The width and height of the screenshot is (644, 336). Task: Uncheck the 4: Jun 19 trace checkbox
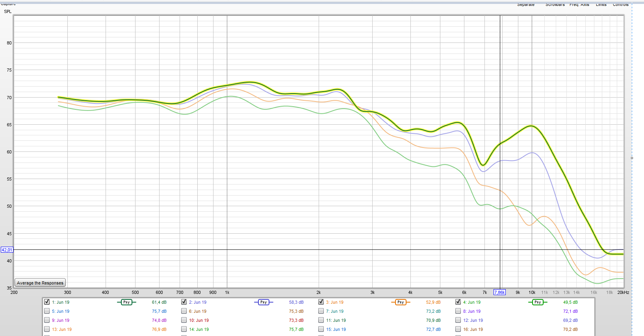click(x=458, y=302)
